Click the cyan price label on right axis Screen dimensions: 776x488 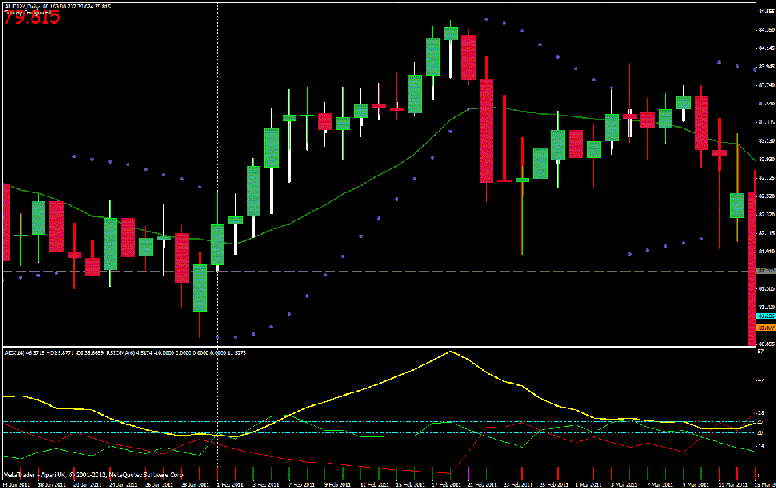click(766, 315)
